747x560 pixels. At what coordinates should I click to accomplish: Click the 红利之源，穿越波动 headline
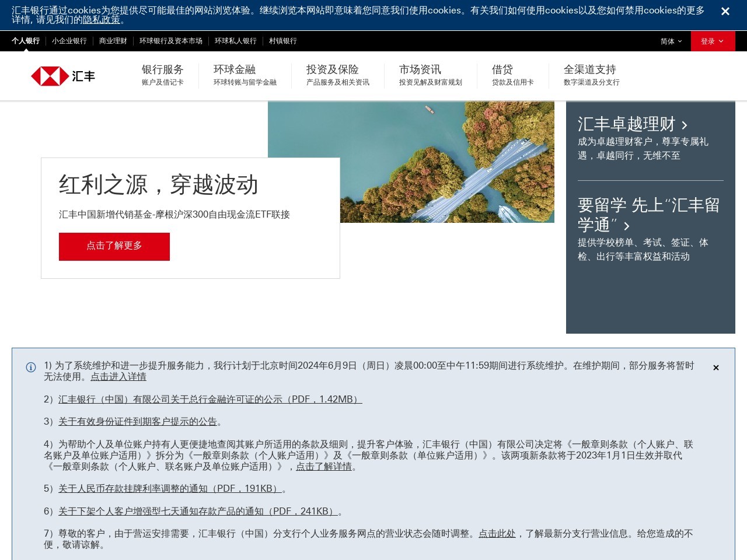[x=159, y=185]
